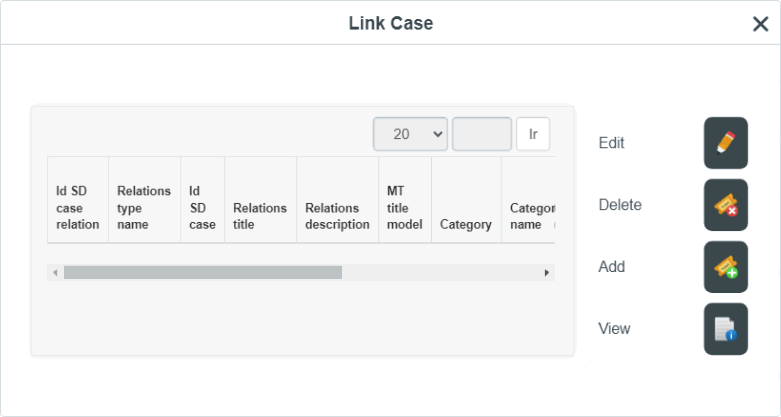Screen dimensions: 781x417
Task: Click the Id SD case column header
Action: (202, 208)
